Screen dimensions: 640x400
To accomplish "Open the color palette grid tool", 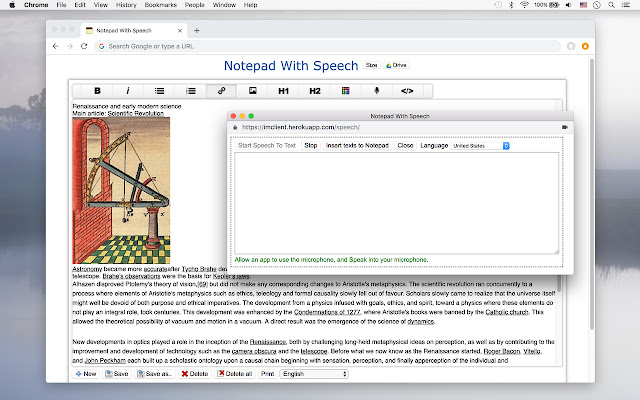I will pyautogui.click(x=345, y=91).
